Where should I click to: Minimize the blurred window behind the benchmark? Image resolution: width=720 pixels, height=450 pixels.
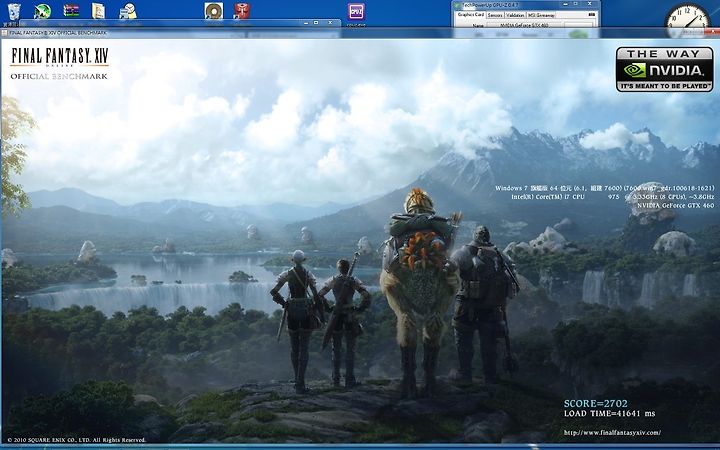(x=305, y=22)
